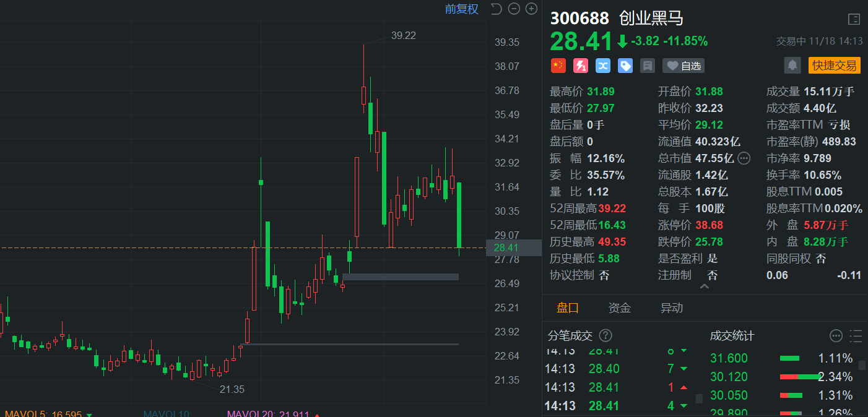Screen dimensions: 868x417
Task: Open the side panel layout icon
Action: 854,19
